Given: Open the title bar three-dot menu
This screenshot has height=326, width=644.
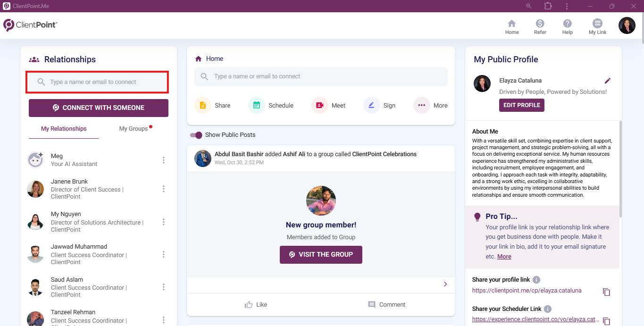Looking at the screenshot, I should pyautogui.click(x=567, y=6).
